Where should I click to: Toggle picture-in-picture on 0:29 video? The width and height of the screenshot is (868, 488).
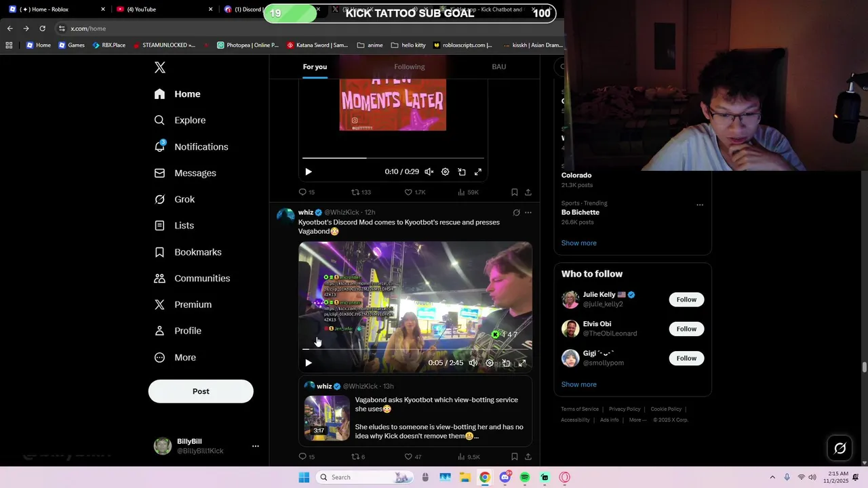click(462, 172)
